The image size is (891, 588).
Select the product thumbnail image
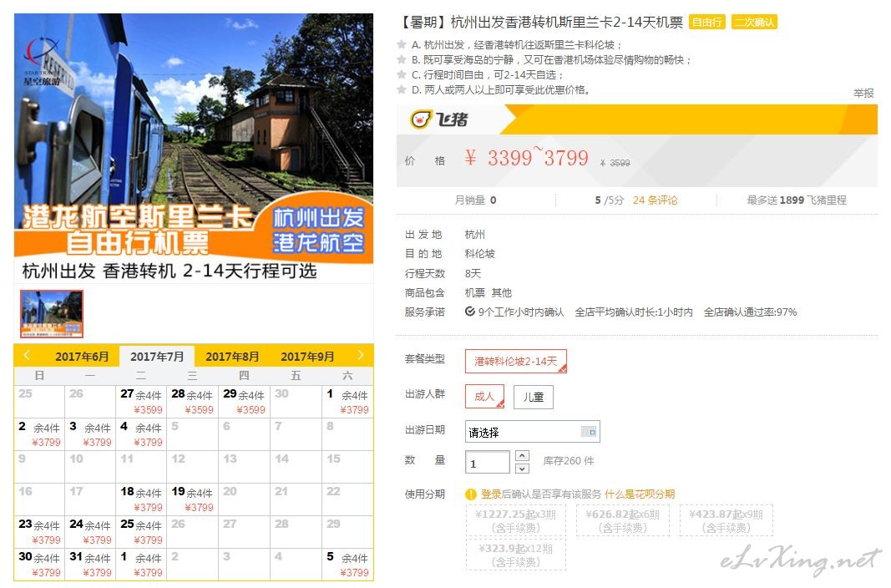click(52, 313)
